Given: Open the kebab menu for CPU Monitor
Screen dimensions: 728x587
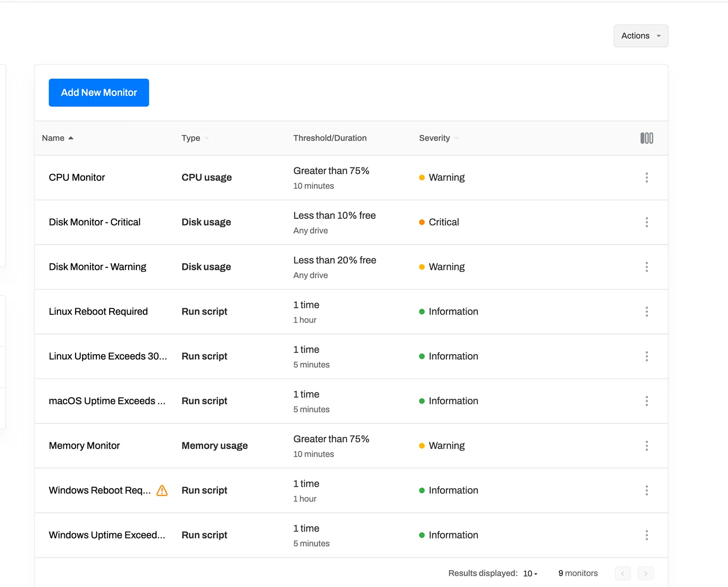Looking at the screenshot, I should coord(646,177).
